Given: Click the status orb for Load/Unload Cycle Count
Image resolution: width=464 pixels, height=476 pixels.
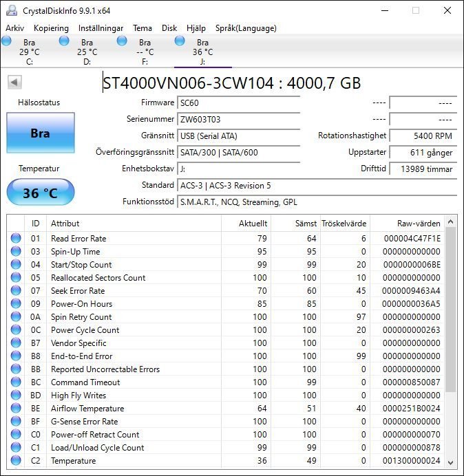Looking at the screenshot, I should pyautogui.click(x=16, y=447).
